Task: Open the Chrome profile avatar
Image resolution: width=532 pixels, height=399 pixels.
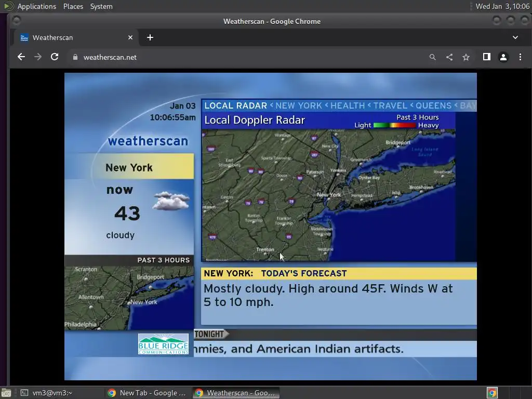Action: (503, 57)
